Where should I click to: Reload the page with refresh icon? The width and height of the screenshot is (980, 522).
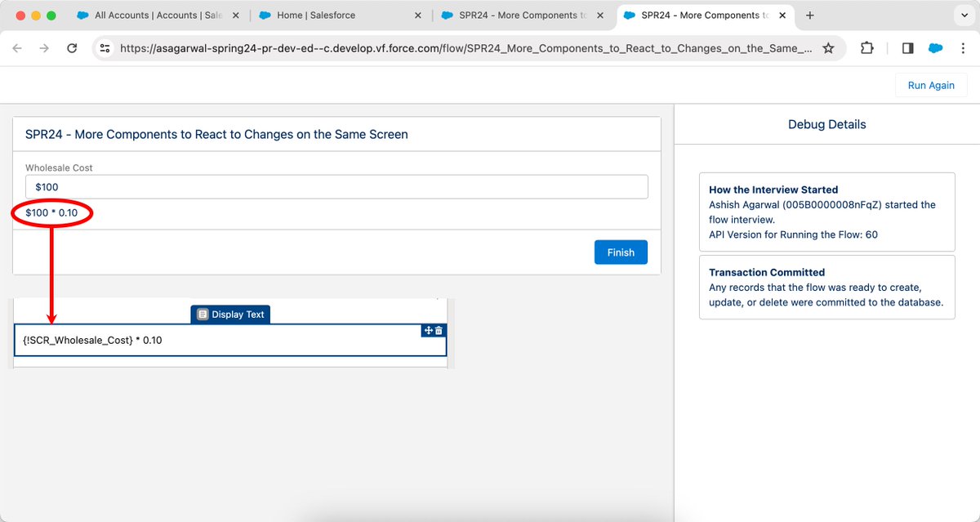[x=72, y=48]
